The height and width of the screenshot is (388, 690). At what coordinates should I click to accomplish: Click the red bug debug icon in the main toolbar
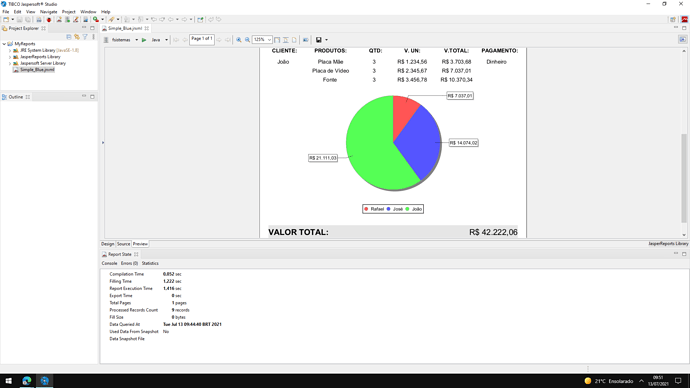pos(49,19)
